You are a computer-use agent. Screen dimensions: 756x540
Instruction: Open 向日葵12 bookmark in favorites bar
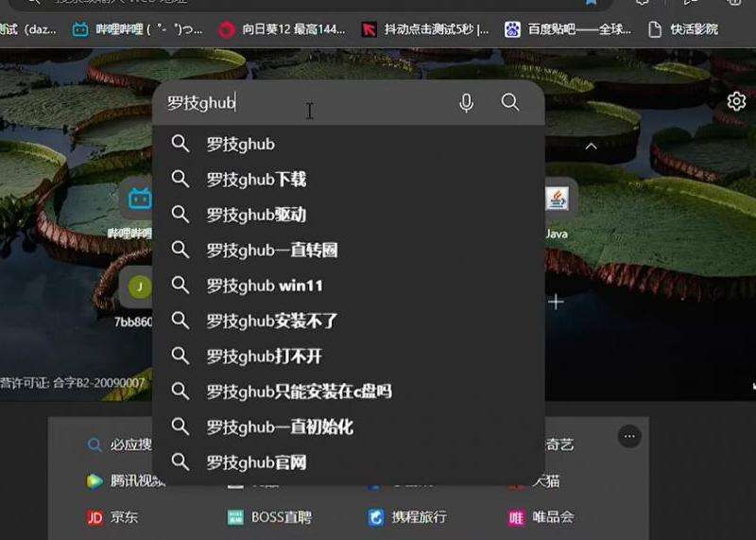coord(282,29)
